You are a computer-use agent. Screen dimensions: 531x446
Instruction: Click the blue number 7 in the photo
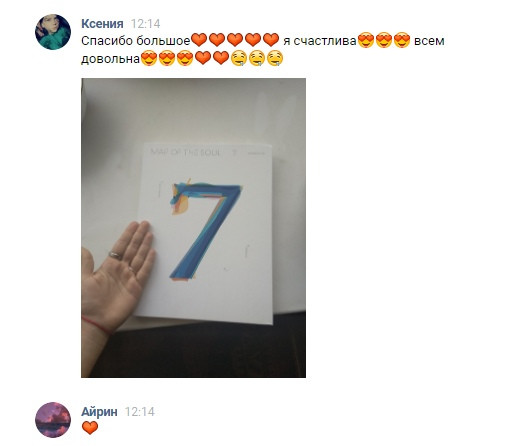coord(205,231)
